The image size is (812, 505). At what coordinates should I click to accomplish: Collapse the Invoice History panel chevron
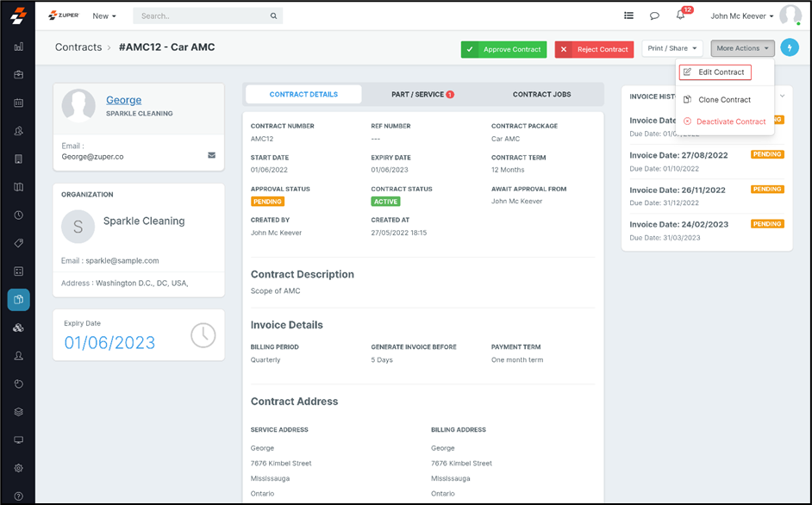pyautogui.click(x=782, y=96)
